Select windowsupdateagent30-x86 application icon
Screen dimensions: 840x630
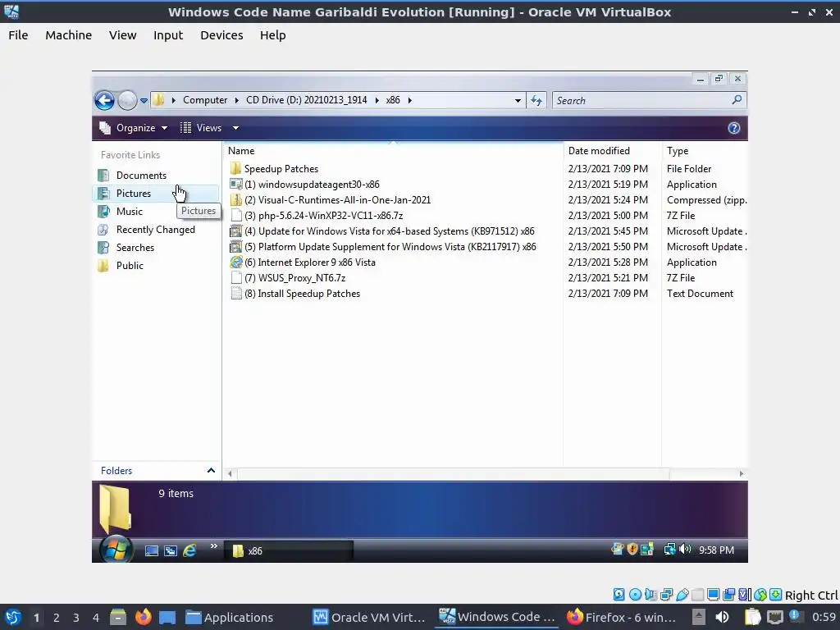[x=235, y=185]
